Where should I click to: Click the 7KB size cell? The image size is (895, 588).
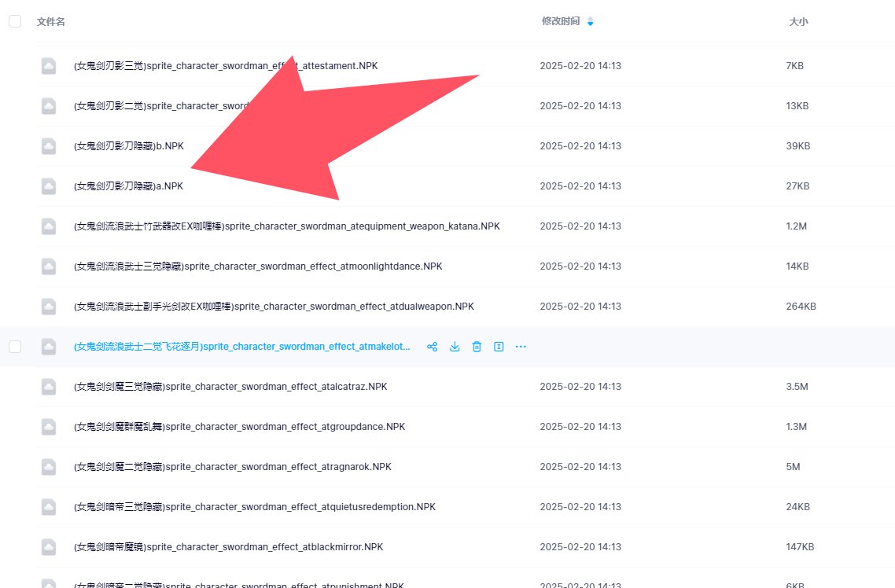pos(794,66)
